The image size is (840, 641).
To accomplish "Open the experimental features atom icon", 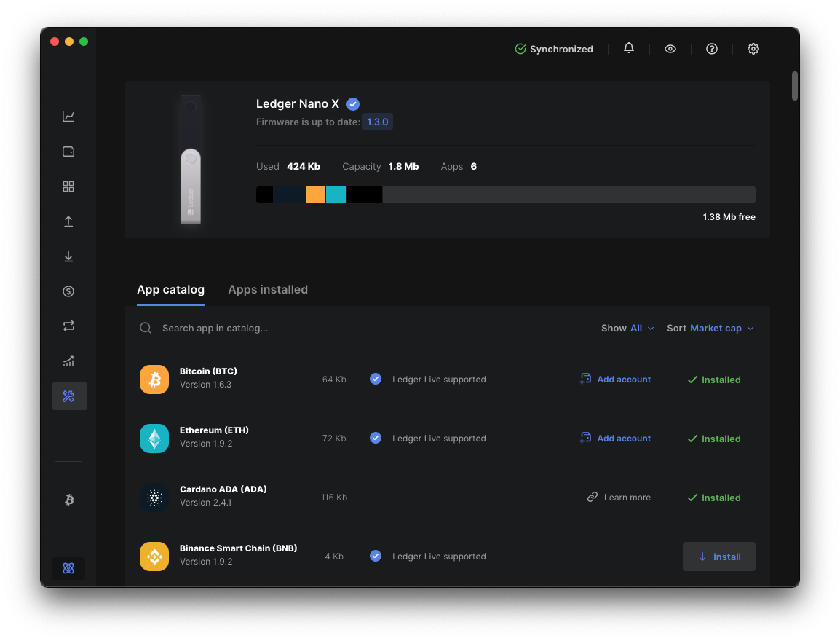I will [x=68, y=568].
